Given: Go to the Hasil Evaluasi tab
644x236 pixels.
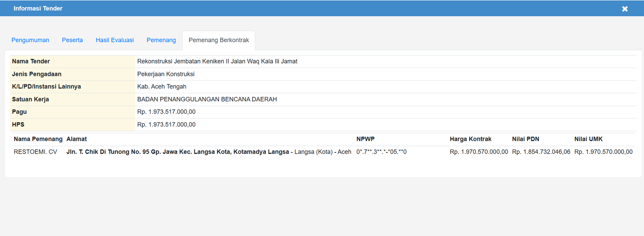Looking at the screenshot, I should tap(115, 40).
